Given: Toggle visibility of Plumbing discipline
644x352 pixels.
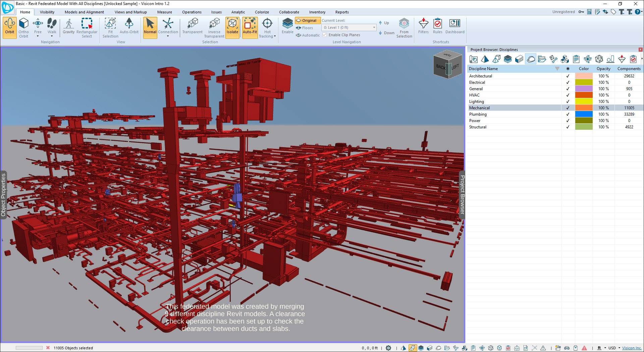Looking at the screenshot, I should [568, 114].
